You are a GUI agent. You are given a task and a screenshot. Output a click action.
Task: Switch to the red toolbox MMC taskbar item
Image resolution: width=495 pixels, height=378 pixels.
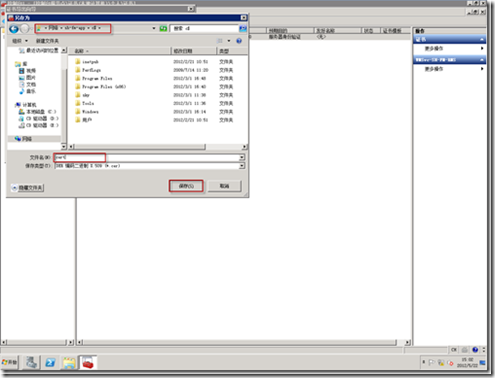click(88, 362)
